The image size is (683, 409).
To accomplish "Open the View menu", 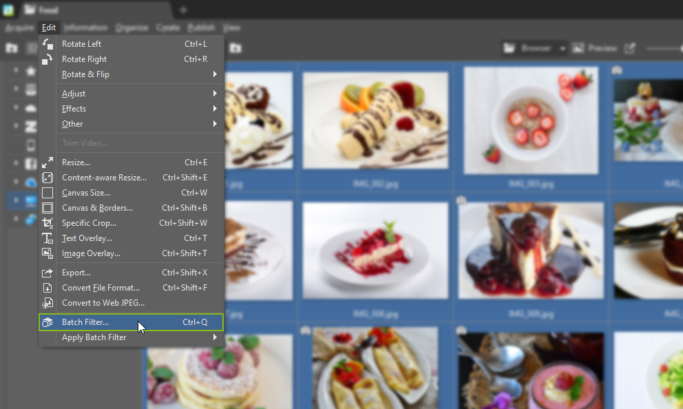I will 231,28.
